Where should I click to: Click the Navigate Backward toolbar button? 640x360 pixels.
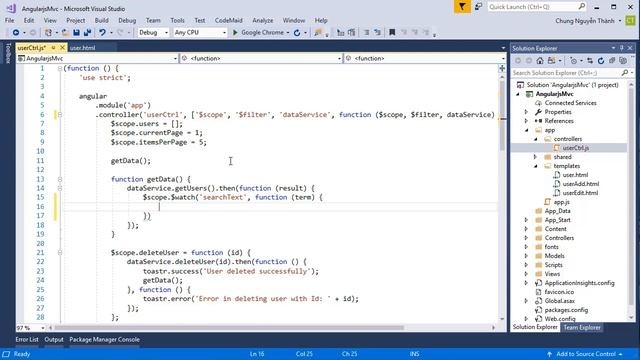(16, 33)
